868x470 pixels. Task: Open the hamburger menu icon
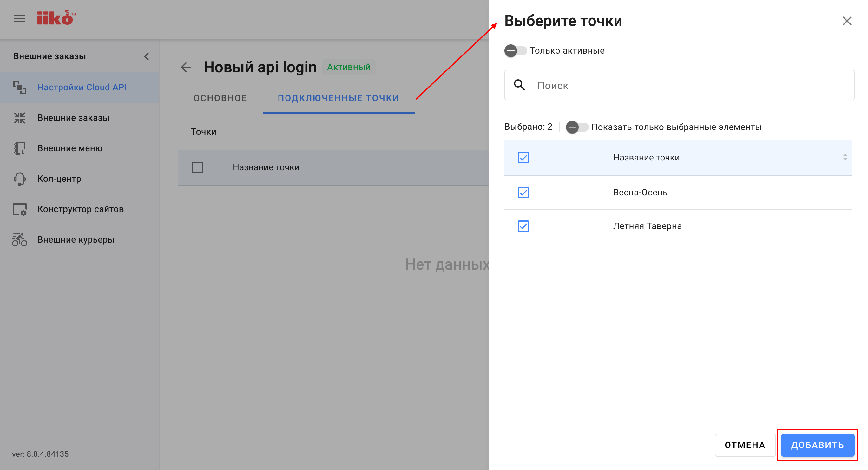tap(20, 18)
